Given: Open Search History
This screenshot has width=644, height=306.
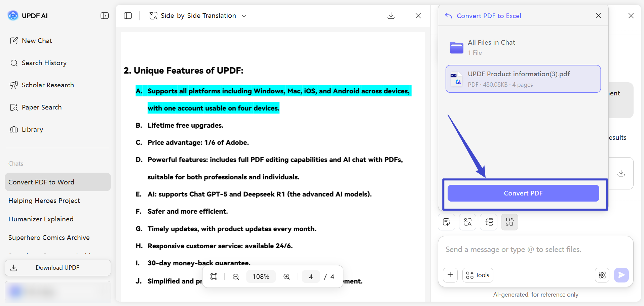Looking at the screenshot, I should (38, 63).
